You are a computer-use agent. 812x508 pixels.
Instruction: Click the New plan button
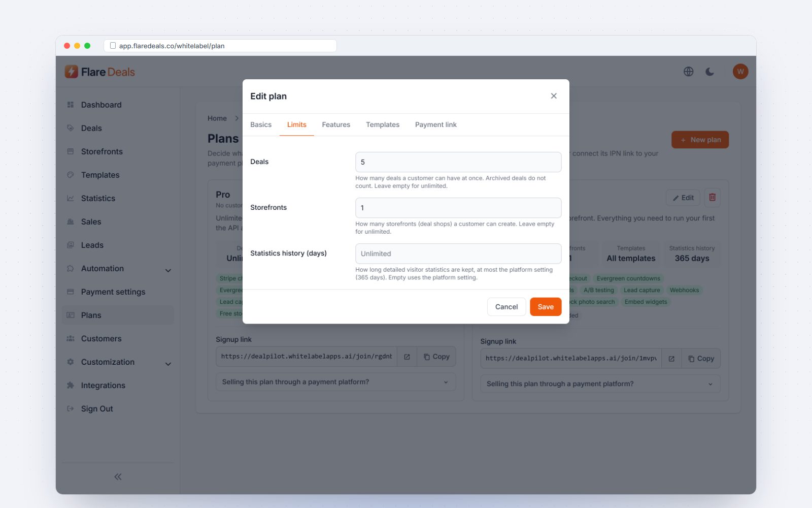tap(700, 140)
